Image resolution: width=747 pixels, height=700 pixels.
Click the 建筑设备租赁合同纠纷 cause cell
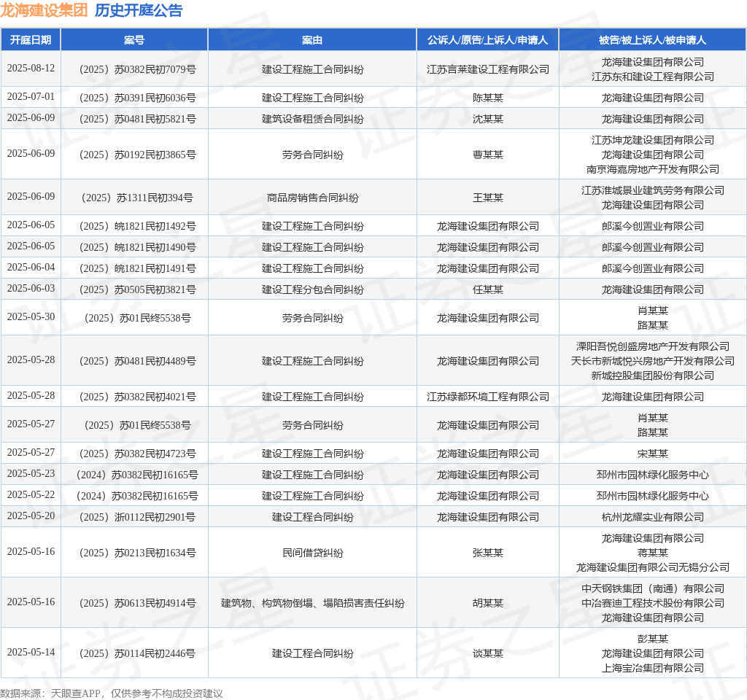point(312,119)
